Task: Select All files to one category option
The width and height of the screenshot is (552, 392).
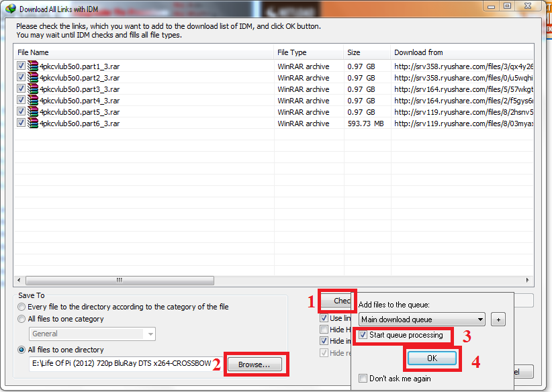Action: (x=22, y=319)
